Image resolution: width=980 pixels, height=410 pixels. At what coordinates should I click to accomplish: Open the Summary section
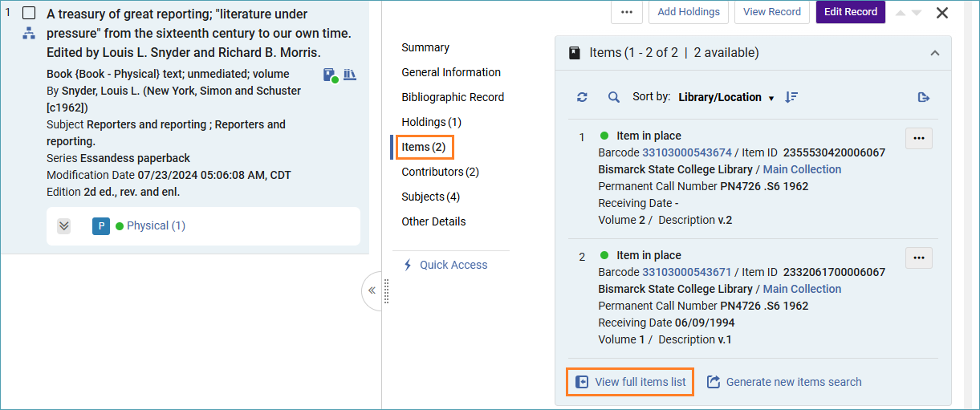[x=425, y=47]
